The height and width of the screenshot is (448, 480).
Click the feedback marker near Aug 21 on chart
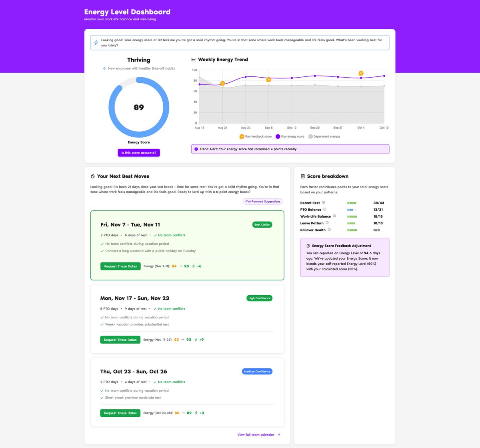(x=222, y=84)
